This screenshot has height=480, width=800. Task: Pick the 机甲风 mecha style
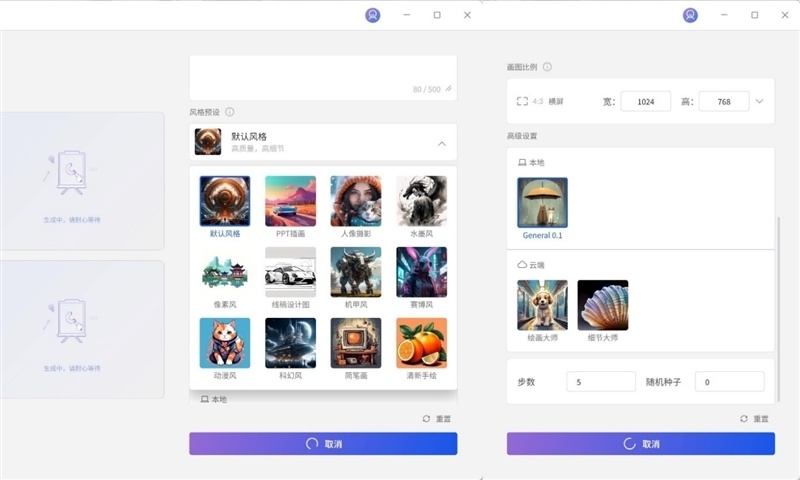pos(356,272)
